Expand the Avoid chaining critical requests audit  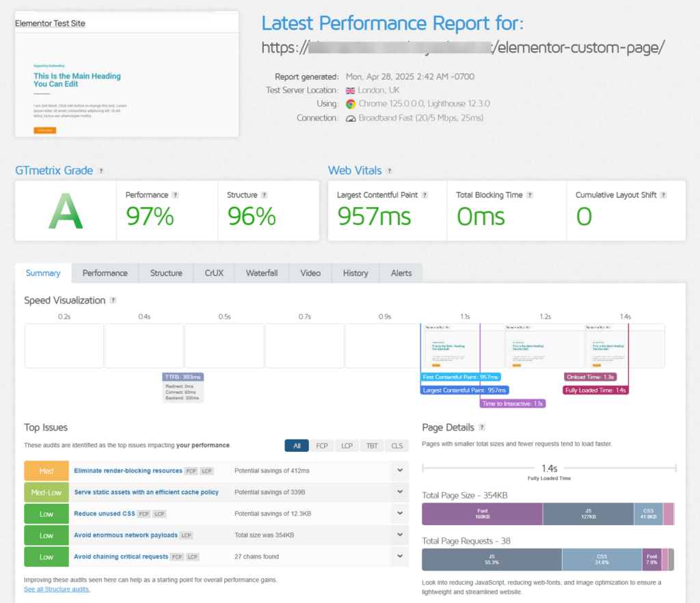tap(399, 557)
